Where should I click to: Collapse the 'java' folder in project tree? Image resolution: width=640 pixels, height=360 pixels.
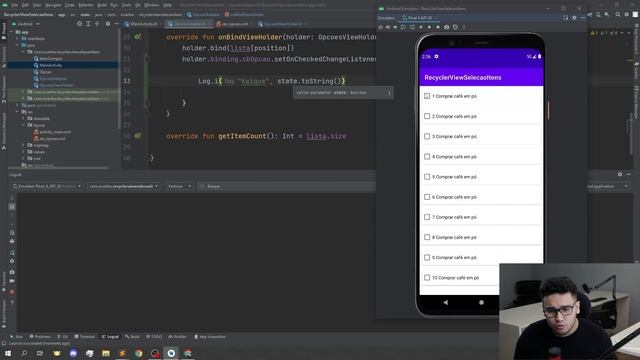(x=18, y=45)
